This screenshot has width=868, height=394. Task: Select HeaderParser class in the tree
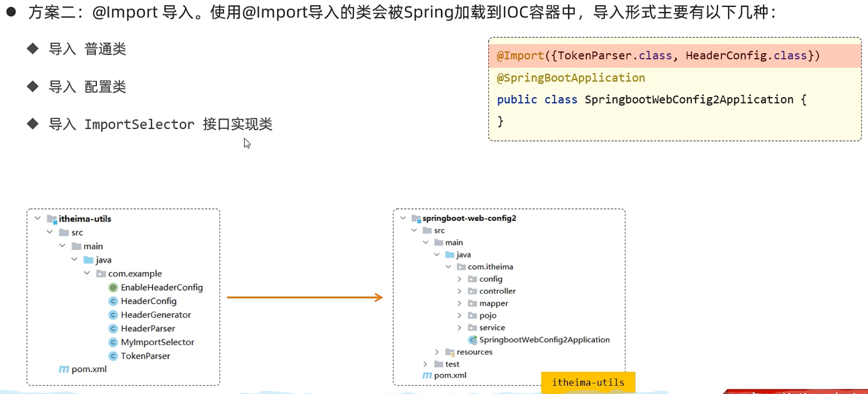click(x=148, y=329)
